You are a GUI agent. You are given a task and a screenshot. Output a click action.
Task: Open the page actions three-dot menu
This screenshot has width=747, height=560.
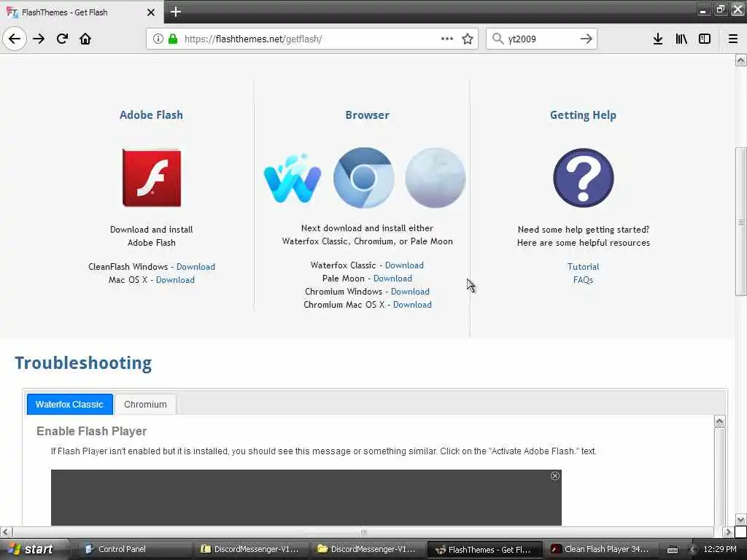pyautogui.click(x=447, y=39)
